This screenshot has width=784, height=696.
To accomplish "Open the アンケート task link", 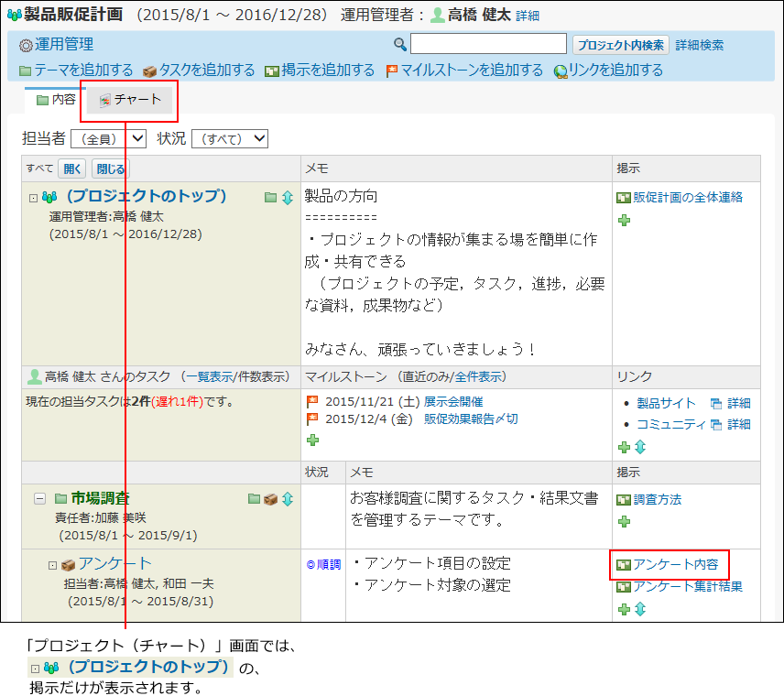I will (114, 563).
